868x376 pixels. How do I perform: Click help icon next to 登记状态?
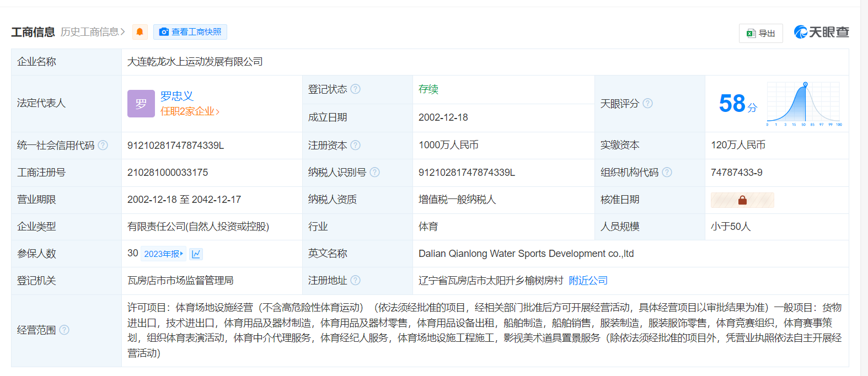click(356, 89)
